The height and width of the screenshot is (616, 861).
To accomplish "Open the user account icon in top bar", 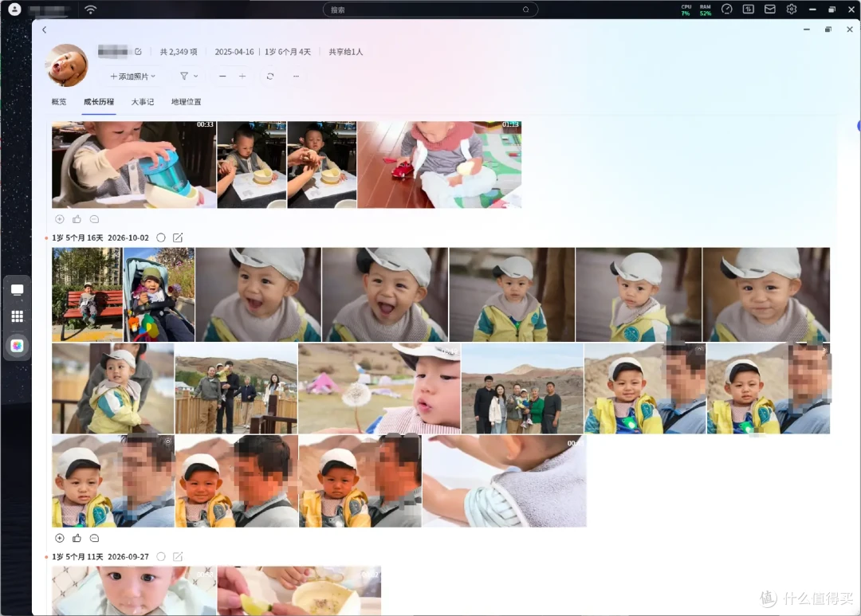I will [x=15, y=10].
